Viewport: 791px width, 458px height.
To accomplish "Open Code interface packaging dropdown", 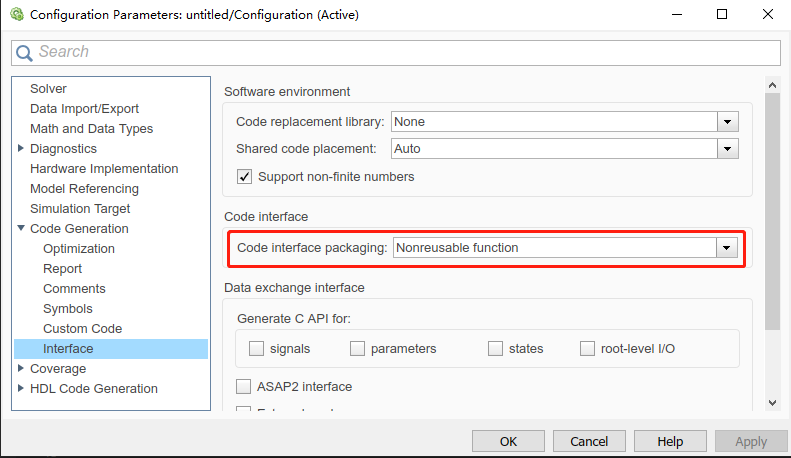I will click(727, 247).
